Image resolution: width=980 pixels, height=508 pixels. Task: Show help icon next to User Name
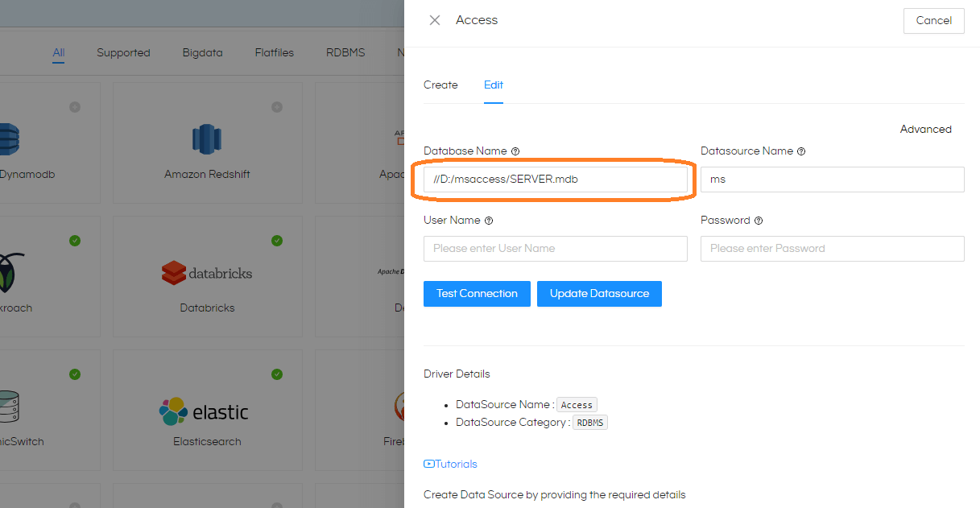pyautogui.click(x=489, y=221)
